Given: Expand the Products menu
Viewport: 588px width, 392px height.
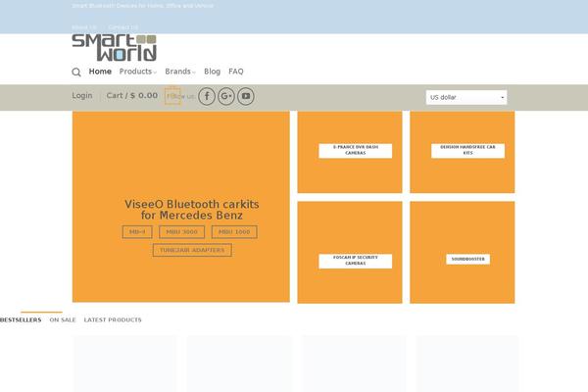Looking at the screenshot, I should (x=137, y=72).
